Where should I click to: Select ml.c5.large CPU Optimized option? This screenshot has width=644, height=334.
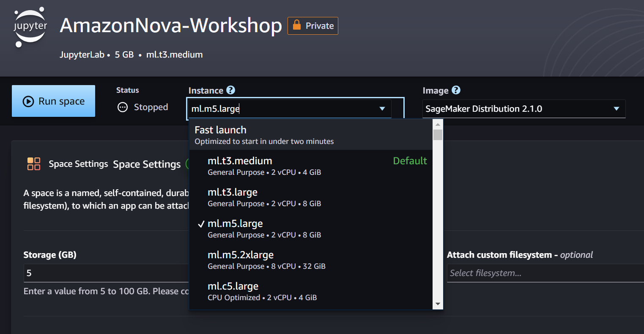[311, 291]
